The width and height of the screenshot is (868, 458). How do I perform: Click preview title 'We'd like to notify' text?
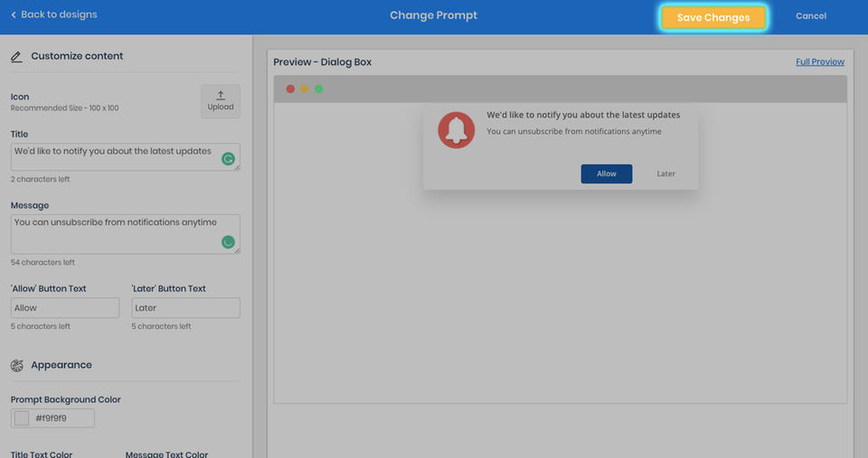pyautogui.click(x=583, y=115)
